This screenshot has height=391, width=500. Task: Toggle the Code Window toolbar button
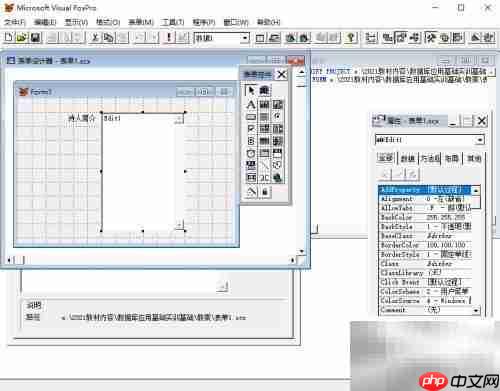[x=415, y=38]
